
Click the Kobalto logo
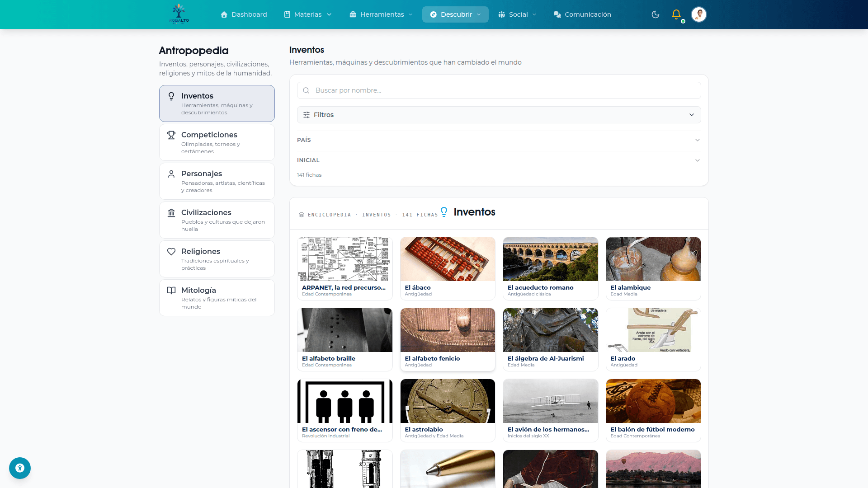[x=179, y=14]
